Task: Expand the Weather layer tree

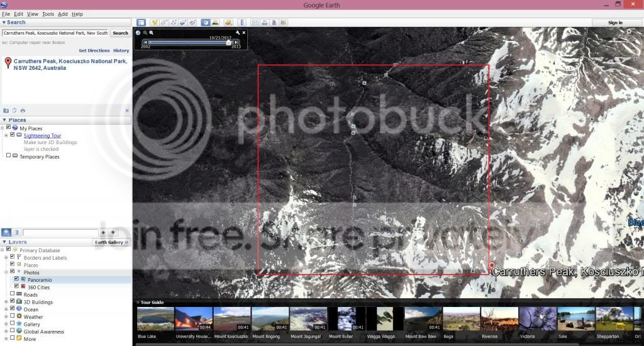Action: click(6, 316)
